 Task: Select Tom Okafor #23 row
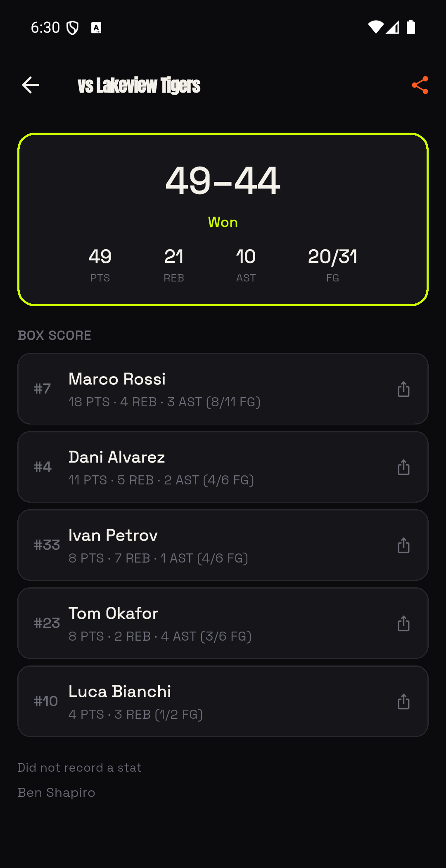point(223,623)
